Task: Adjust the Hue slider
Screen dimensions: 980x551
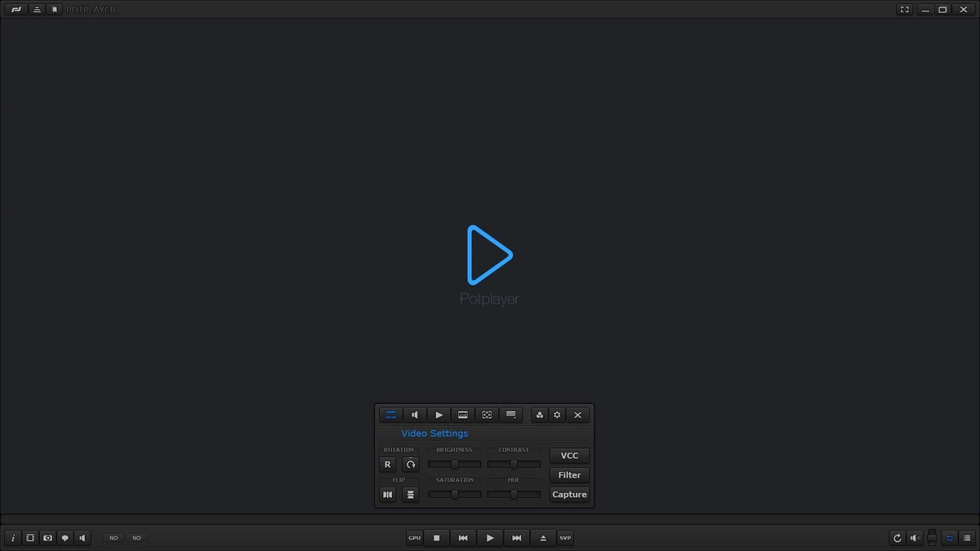Action: pos(514,495)
